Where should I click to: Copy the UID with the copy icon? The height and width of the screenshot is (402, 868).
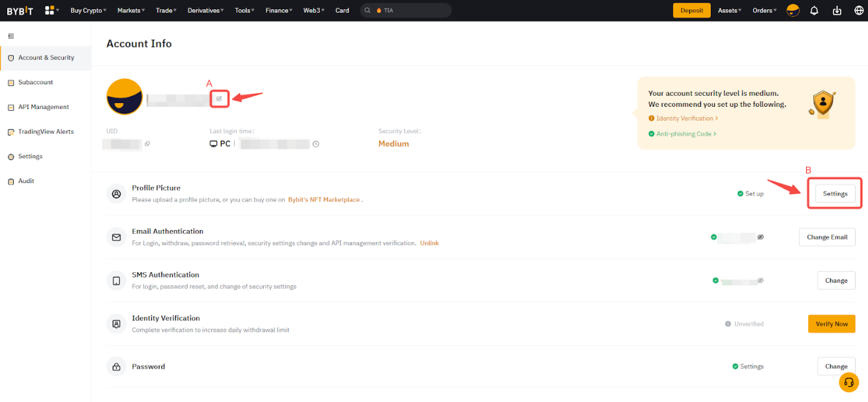point(147,144)
